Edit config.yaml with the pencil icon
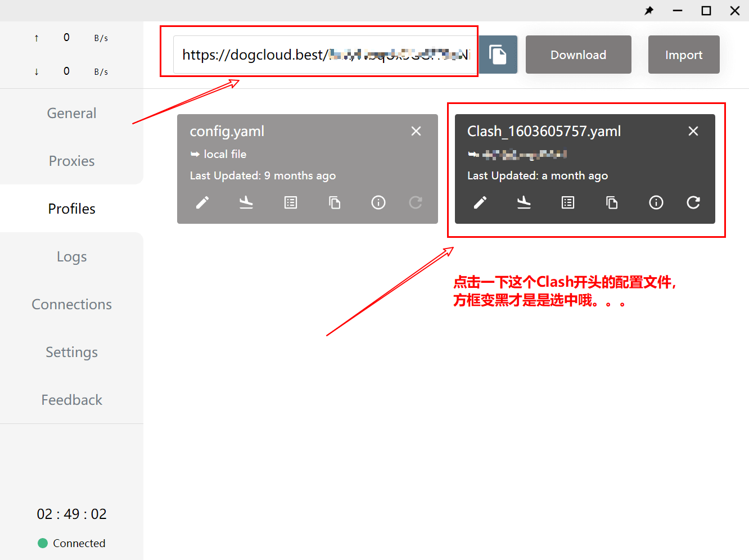The height and width of the screenshot is (560, 749). [202, 202]
